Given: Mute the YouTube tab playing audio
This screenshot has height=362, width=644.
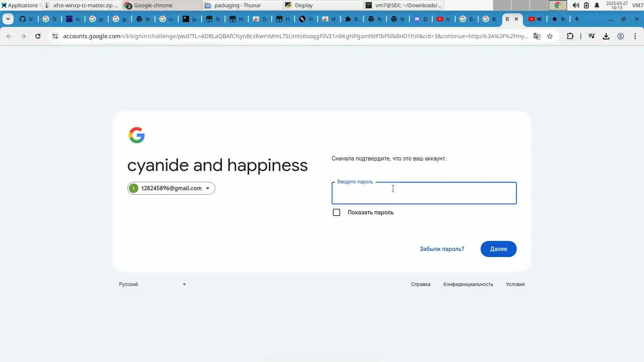Looking at the screenshot, I should click(x=539, y=19).
